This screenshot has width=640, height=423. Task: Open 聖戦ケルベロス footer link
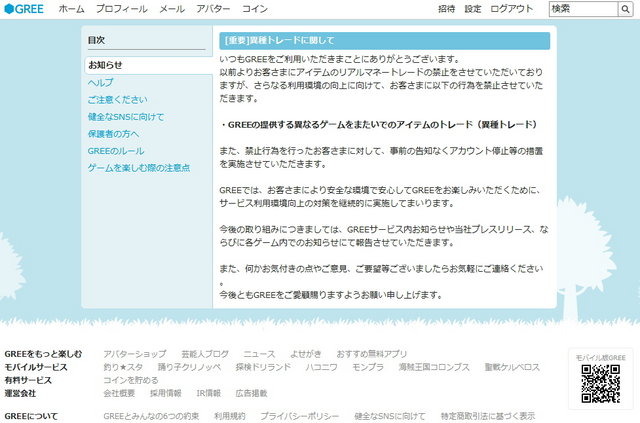pyautogui.click(x=512, y=367)
